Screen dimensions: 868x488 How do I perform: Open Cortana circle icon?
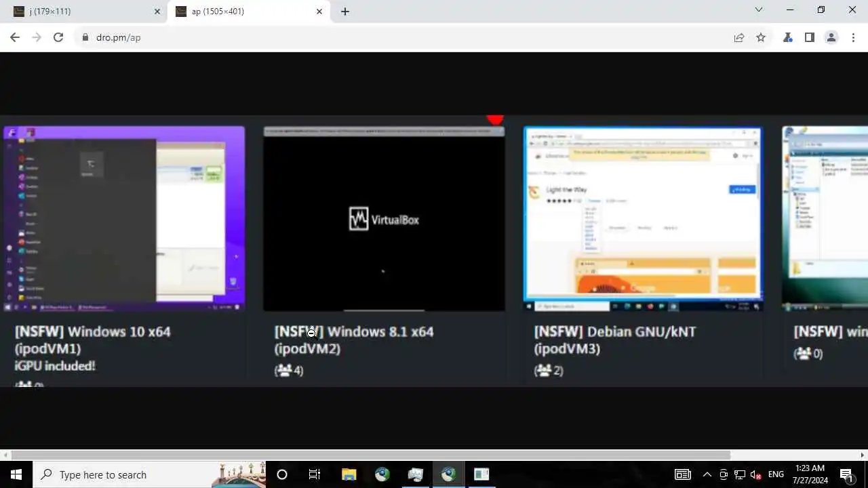pyautogui.click(x=282, y=474)
